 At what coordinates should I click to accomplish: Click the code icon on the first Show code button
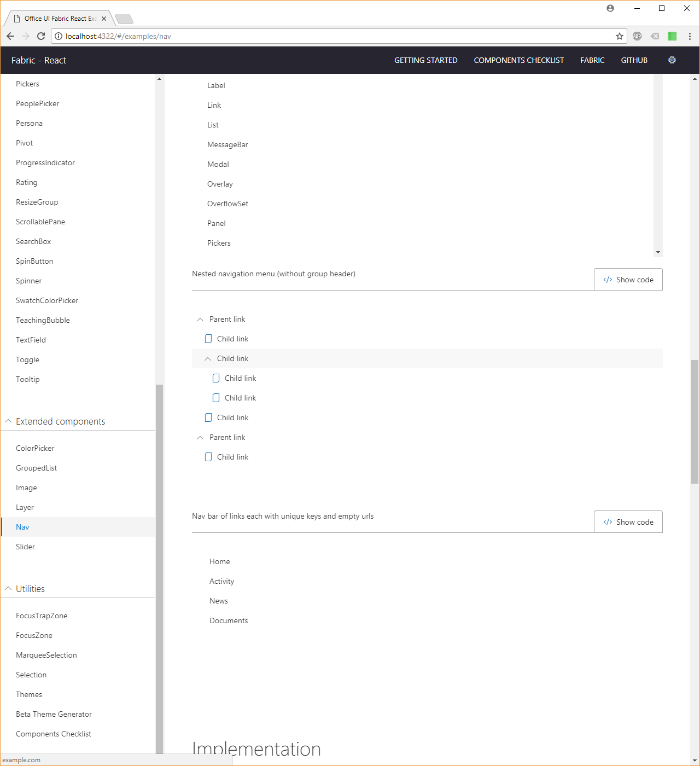coord(608,279)
